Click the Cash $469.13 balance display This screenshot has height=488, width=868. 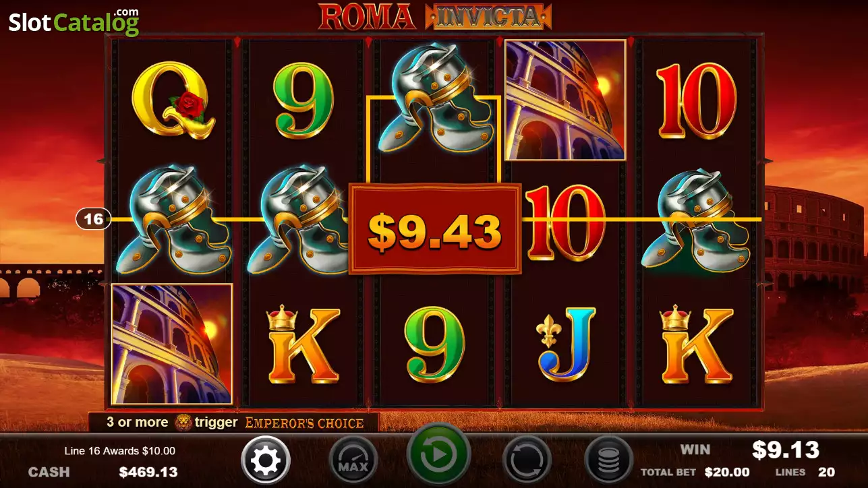tap(103, 472)
